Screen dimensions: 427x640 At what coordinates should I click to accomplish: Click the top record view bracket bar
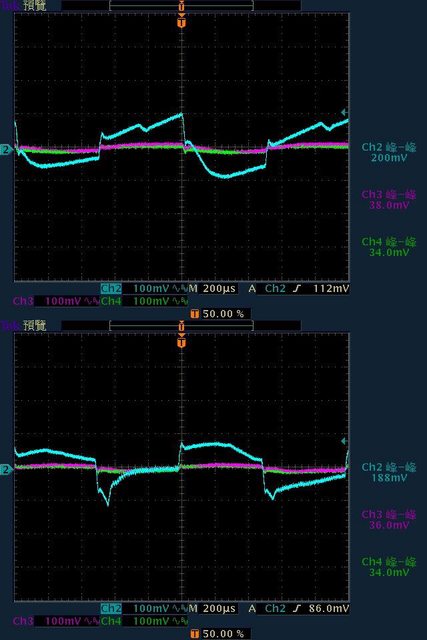click(182, 6)
